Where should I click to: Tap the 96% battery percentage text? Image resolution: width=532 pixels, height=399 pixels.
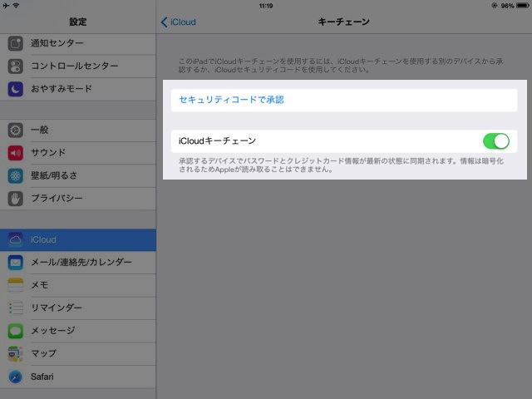point(508,6)
